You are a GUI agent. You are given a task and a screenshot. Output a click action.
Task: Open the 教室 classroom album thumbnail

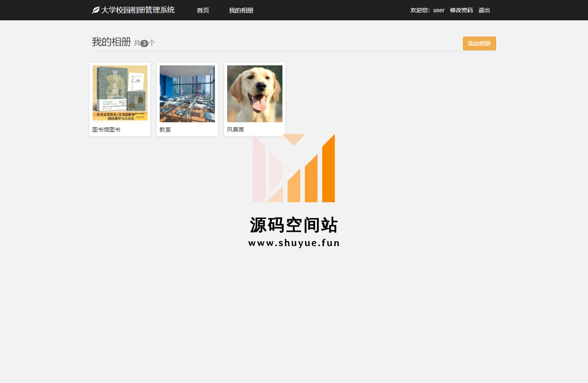click(x=187, y=94)
